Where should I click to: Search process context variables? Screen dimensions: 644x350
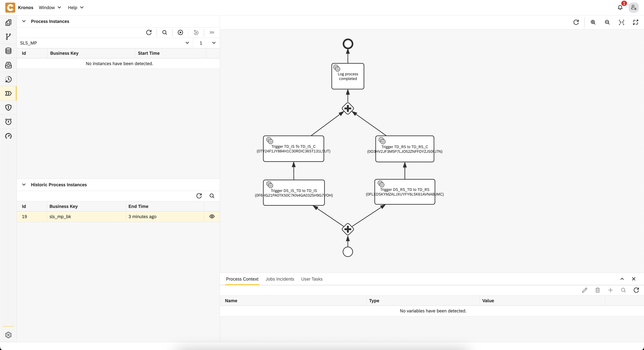pyautogui.click(x=623, y=290)
